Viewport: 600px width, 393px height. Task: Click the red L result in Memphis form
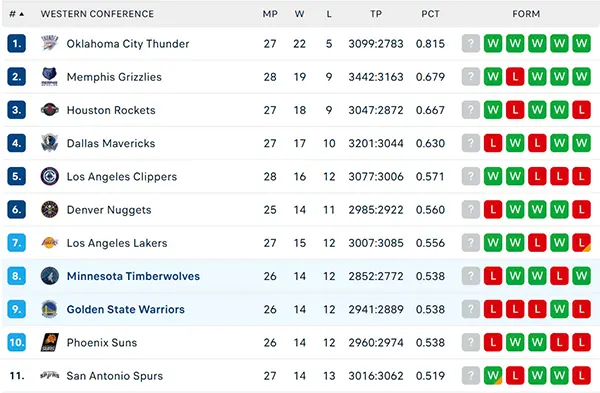(515, 77)
